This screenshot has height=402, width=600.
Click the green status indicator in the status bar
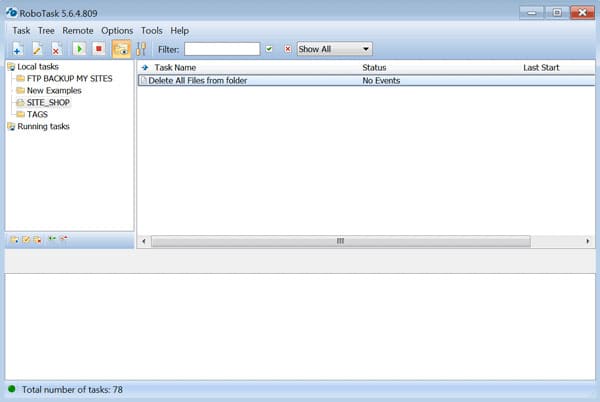(x=11, y=389)
